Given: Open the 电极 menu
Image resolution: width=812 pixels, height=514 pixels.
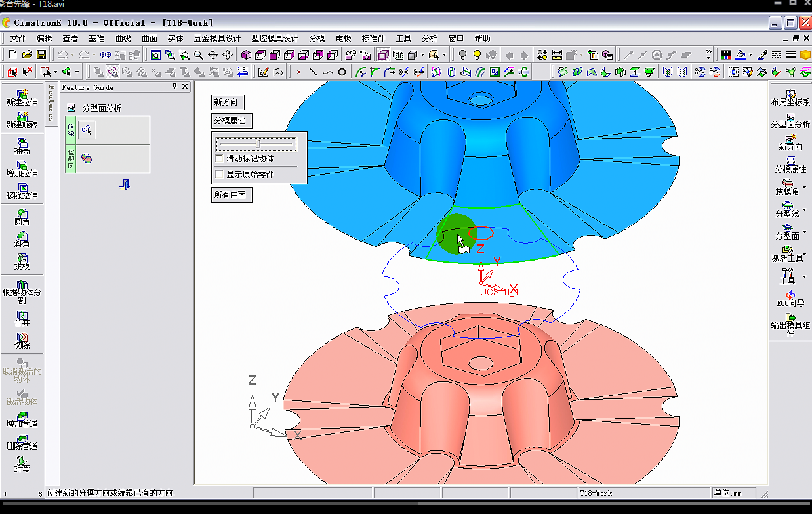Looking at the screenshot, I should (344, 39).
